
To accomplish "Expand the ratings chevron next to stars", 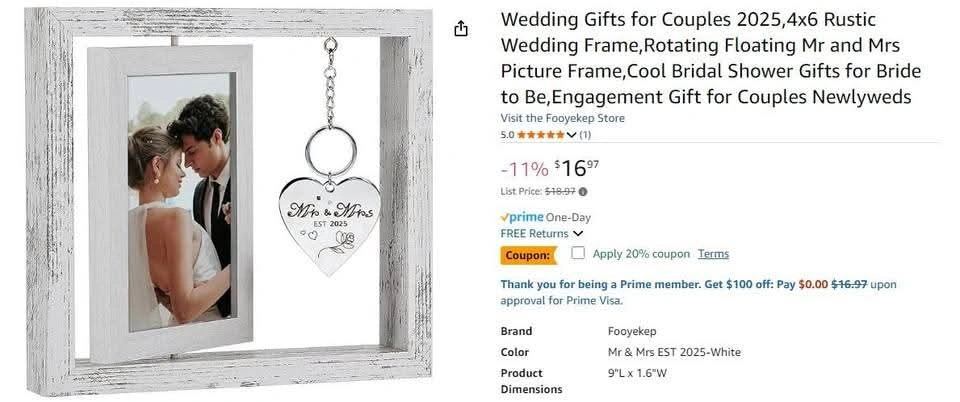I will click(x=571, y=135).
